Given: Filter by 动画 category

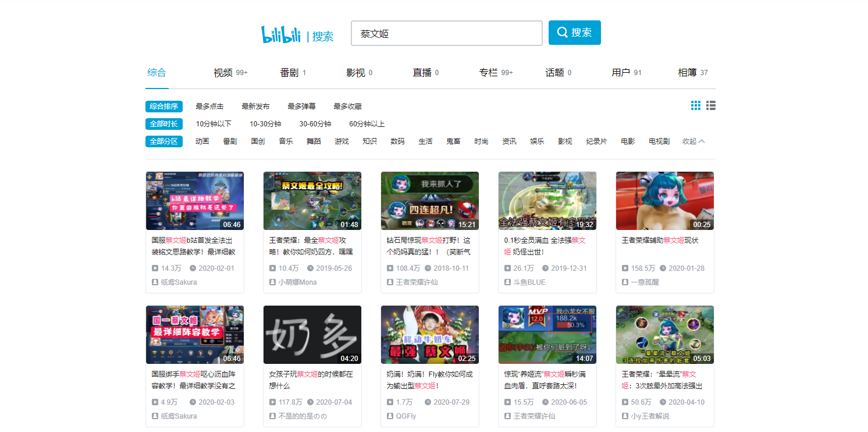Looking at the screenshot, I should pyautogui.click(x=202, y=141).
